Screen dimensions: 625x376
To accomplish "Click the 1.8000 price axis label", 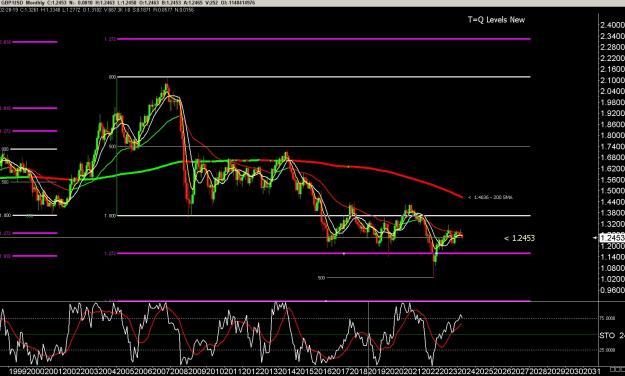I will click(x=612, y=136).
